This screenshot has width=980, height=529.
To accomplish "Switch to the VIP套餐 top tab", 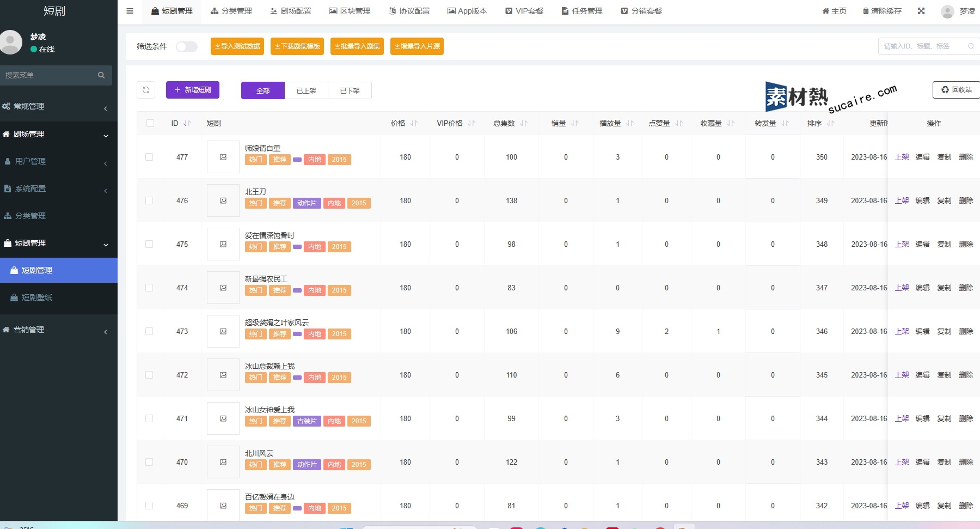I will tap(524, 11).
